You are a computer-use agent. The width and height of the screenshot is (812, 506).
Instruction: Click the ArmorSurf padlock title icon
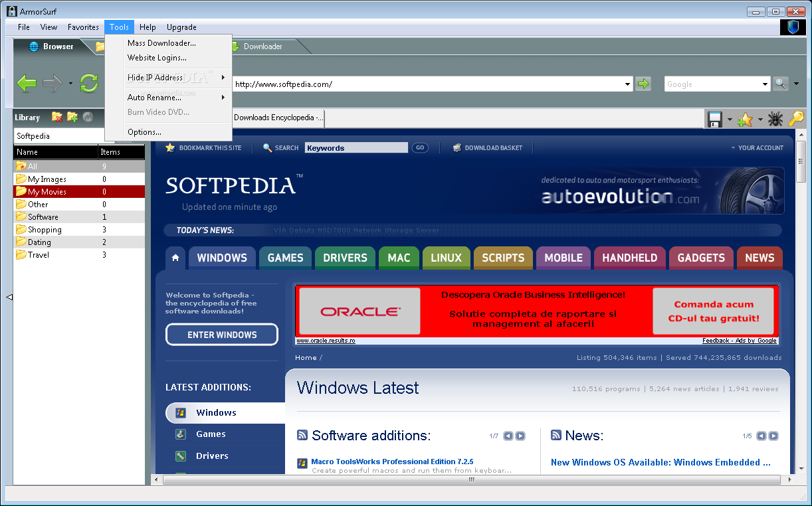coord(11,11)
